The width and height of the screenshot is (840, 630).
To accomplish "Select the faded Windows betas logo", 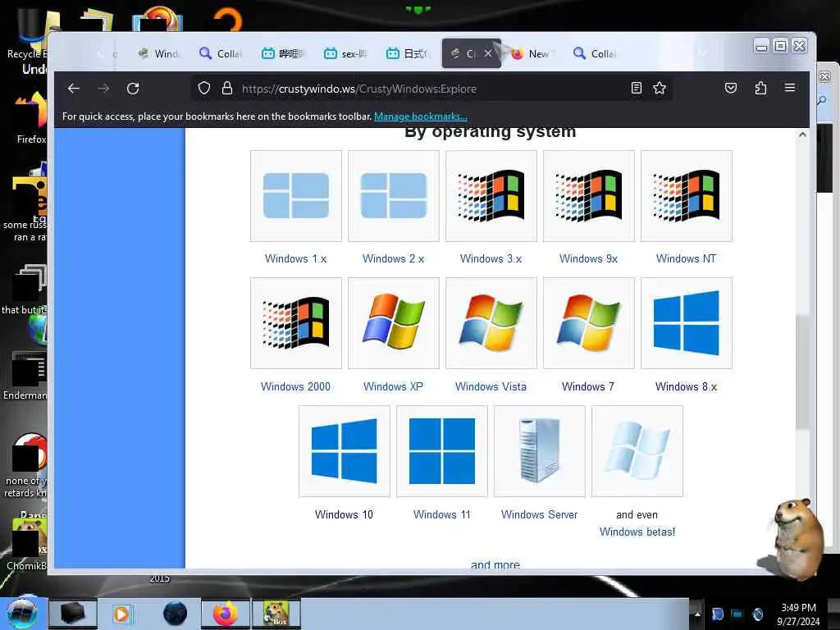I will [637, 451].
